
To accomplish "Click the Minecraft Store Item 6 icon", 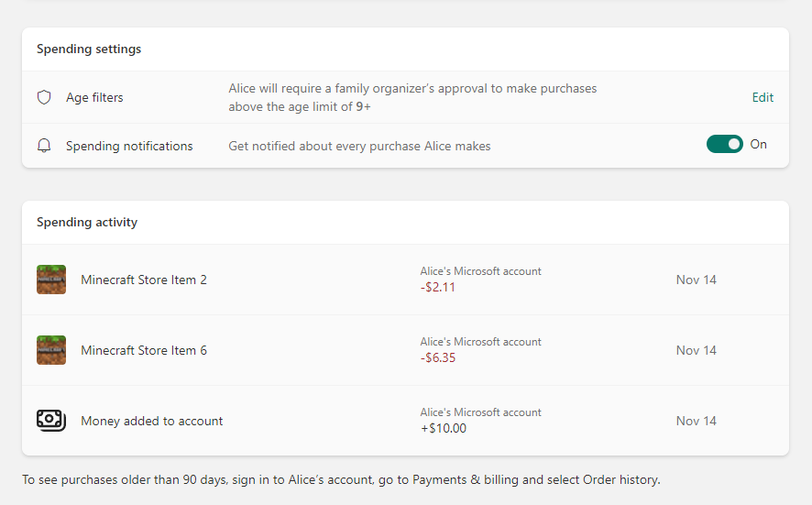I will pyautogui.click(x=51, y=350).
